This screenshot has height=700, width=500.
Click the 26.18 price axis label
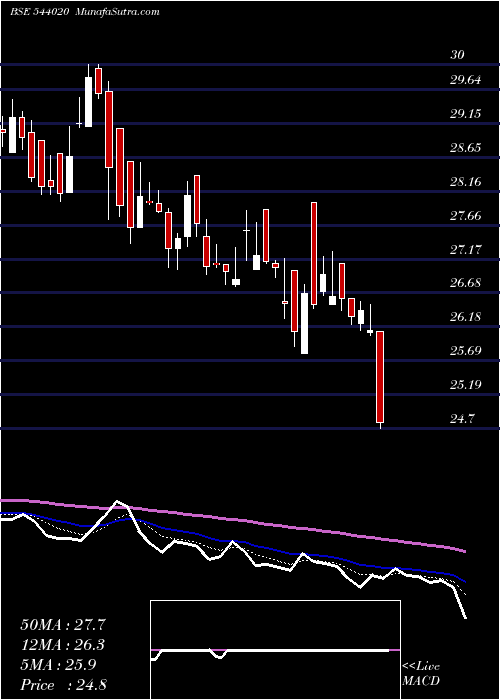(466, 317)
